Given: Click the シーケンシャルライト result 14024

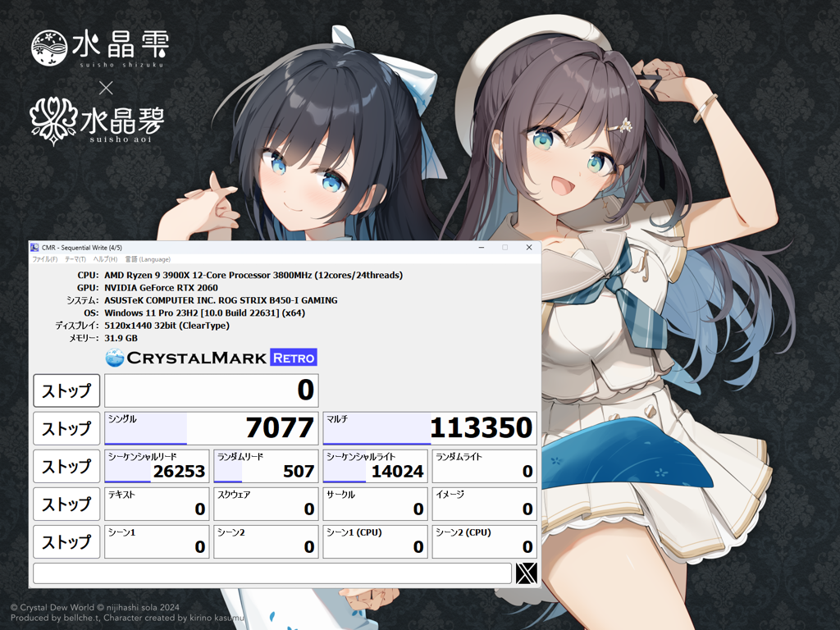Looking at the screenshot, I should point(375,466).
